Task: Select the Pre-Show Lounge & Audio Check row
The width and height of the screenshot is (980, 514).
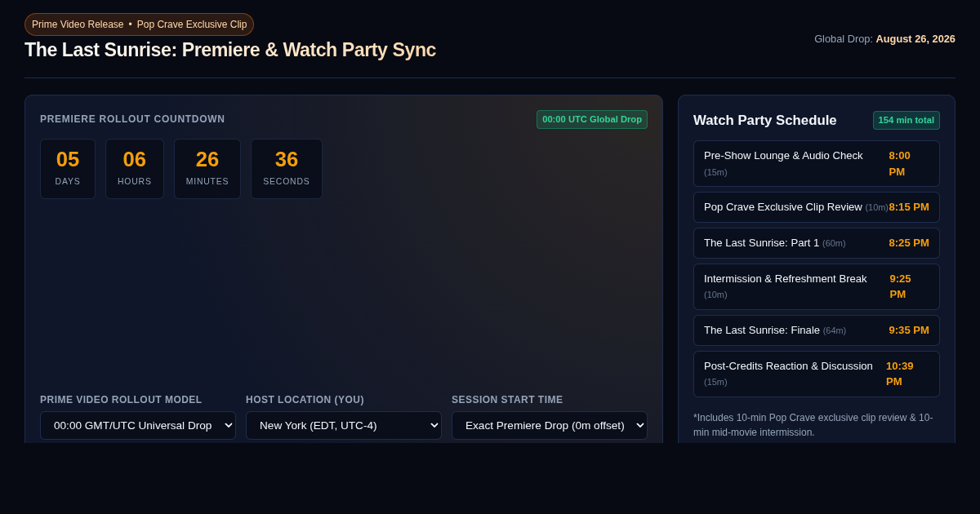Action: [x=817, y=163]
